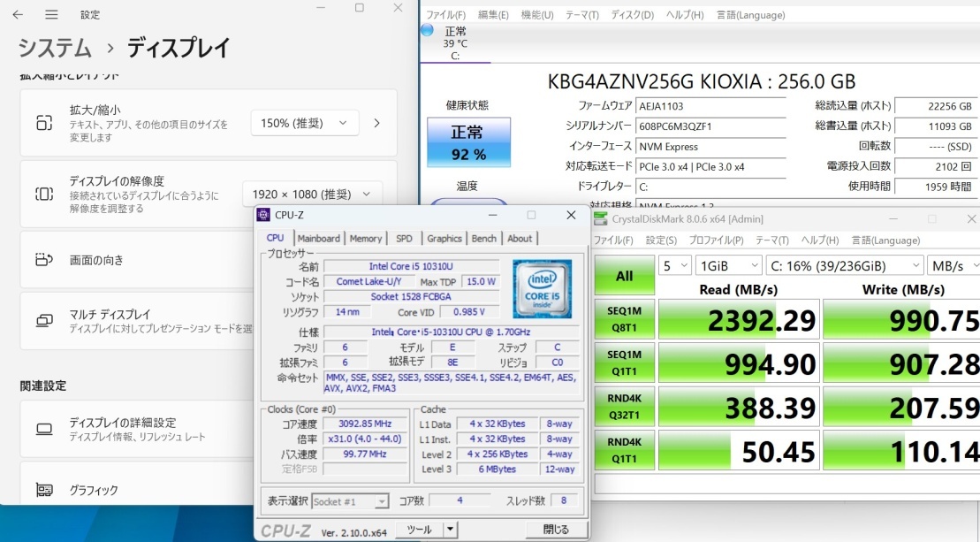Click the CrystalDiskMark title bar icon

click(x=600, y=218)
